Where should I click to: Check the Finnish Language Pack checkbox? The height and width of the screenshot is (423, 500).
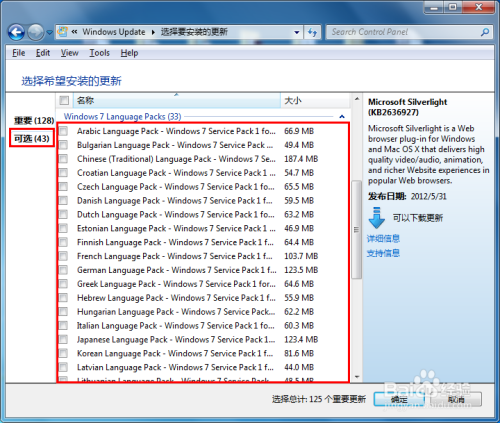tap(63, 242)
